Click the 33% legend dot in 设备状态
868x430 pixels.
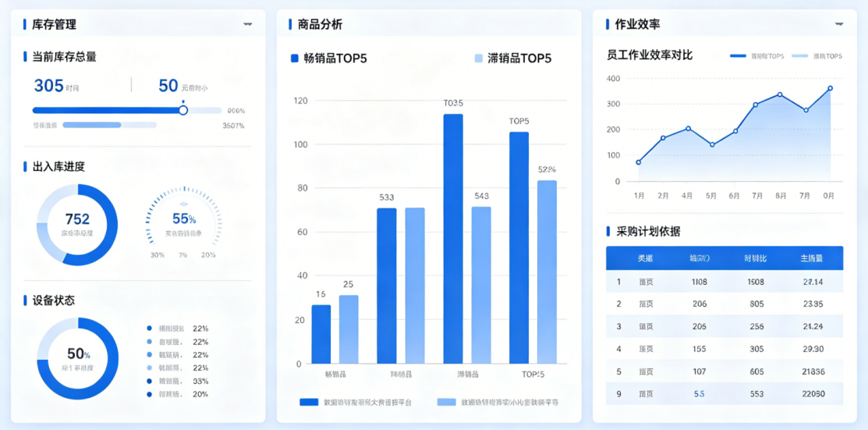(x=150, y=381)
